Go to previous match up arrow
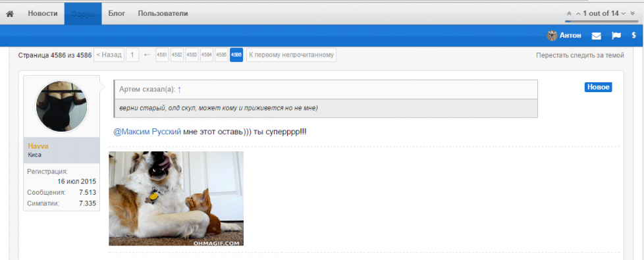The width and height of the screenshot is (644, 260). click(x=578, y=14)
